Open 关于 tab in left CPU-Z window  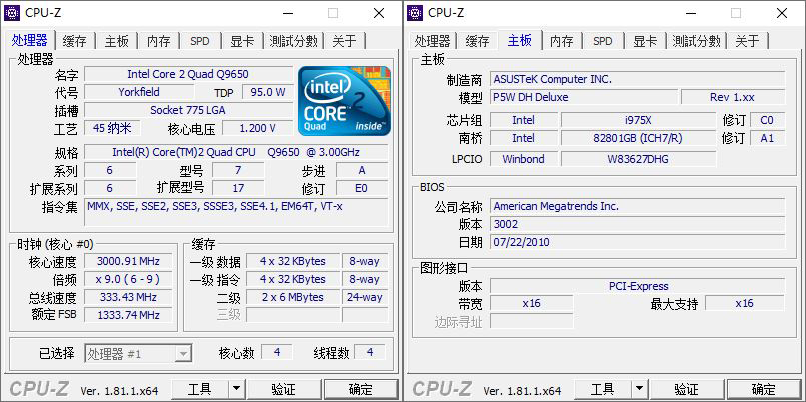(344, 41)
